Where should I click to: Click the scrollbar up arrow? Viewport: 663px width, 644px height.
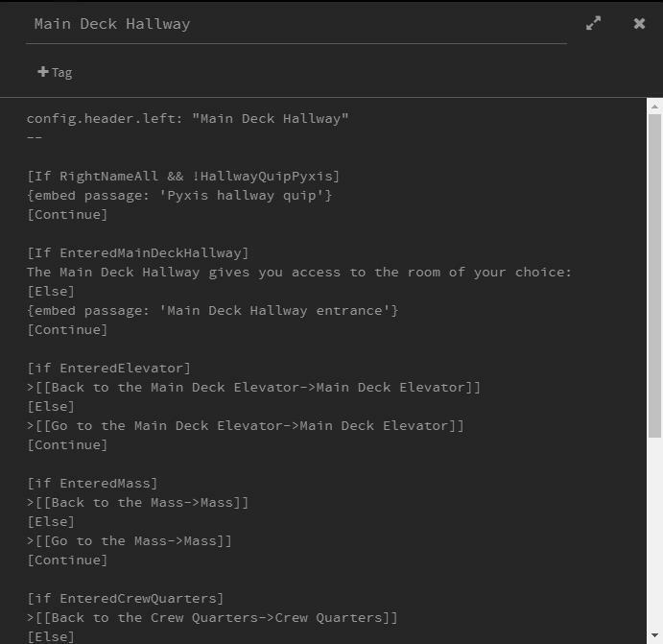tap(654, 107)
